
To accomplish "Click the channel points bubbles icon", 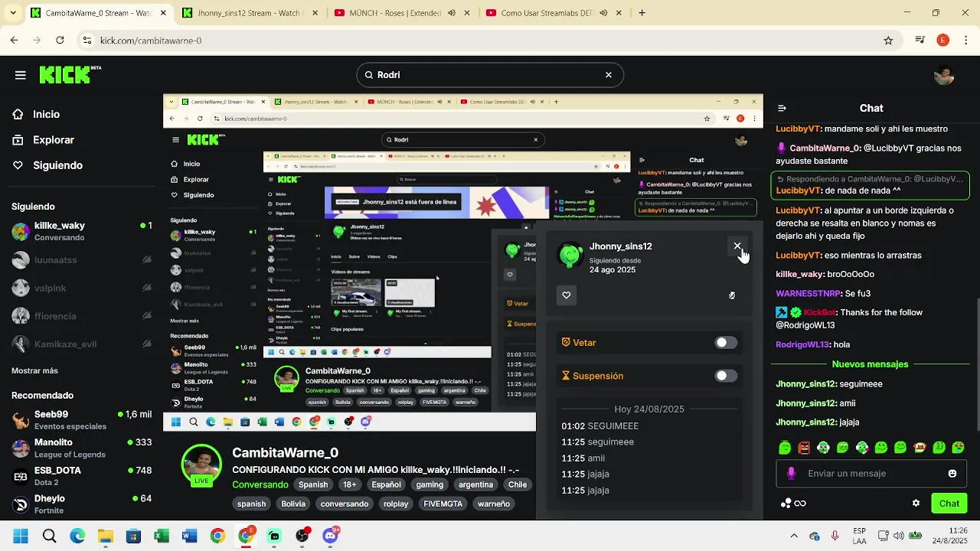I will 786,504.
